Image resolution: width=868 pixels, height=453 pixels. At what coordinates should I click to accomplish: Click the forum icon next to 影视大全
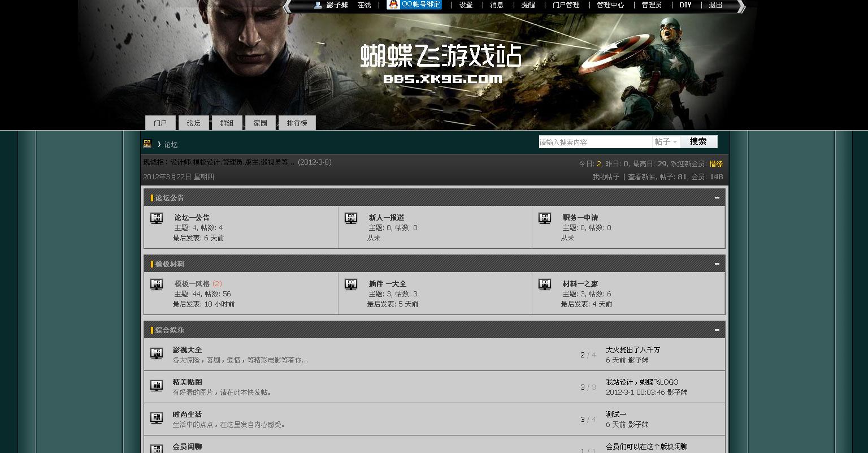(157, 353)
